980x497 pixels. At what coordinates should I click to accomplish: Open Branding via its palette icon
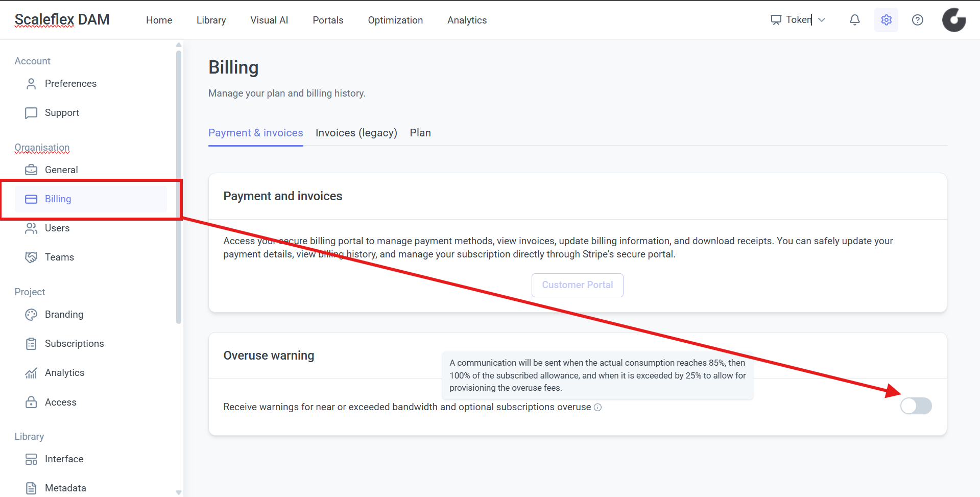click(x=31, y=315)
